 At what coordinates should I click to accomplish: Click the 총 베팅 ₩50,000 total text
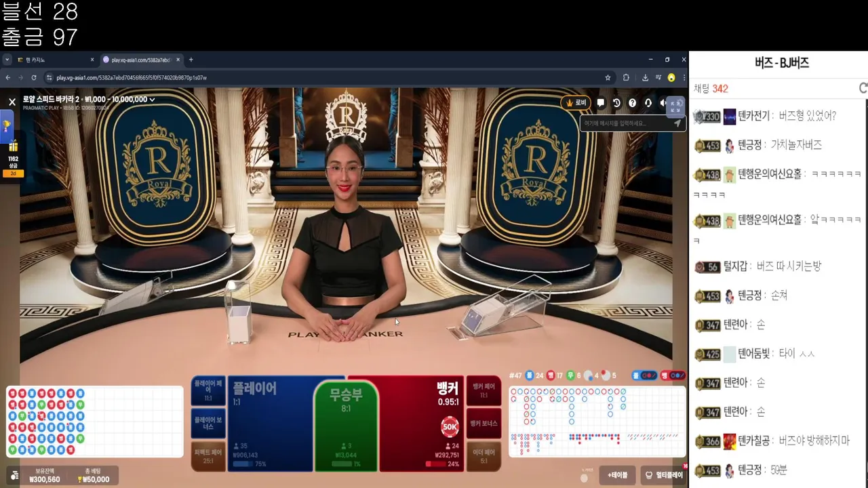pyautogui.click(x=94, y=475)
